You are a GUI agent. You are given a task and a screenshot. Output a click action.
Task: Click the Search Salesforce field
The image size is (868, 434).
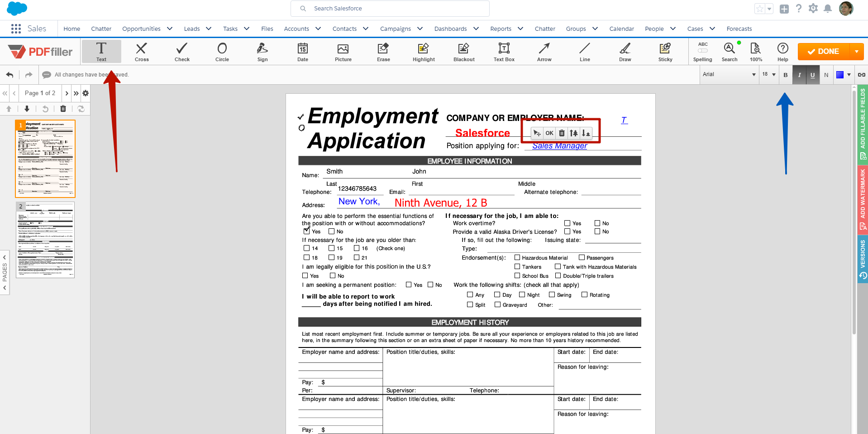(x=390, y=9)
